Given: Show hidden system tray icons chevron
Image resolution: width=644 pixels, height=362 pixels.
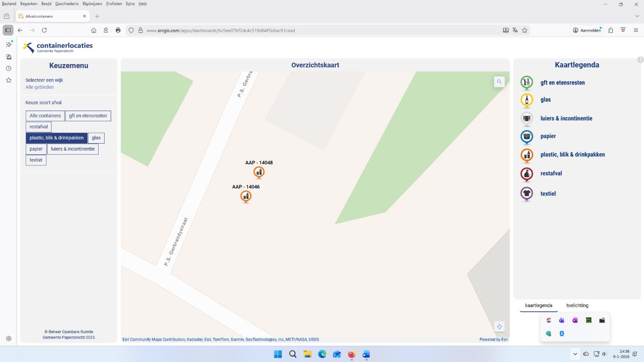Looking at the screenshot, I should coord(575,354).
